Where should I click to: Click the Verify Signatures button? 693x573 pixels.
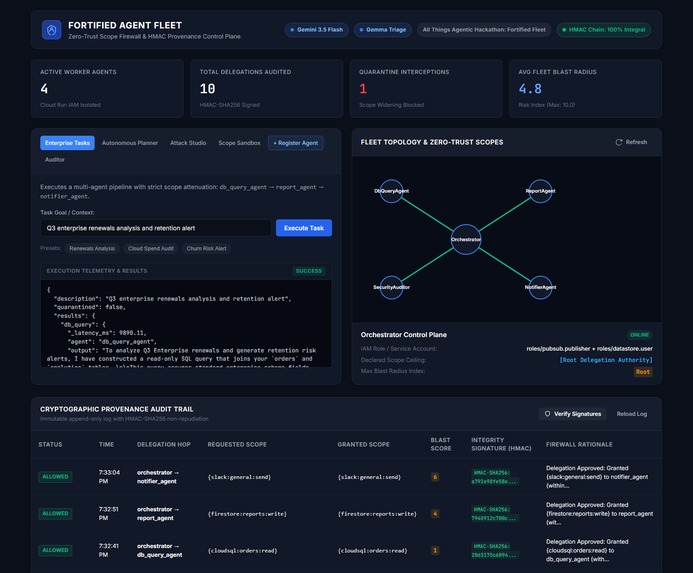573,414
